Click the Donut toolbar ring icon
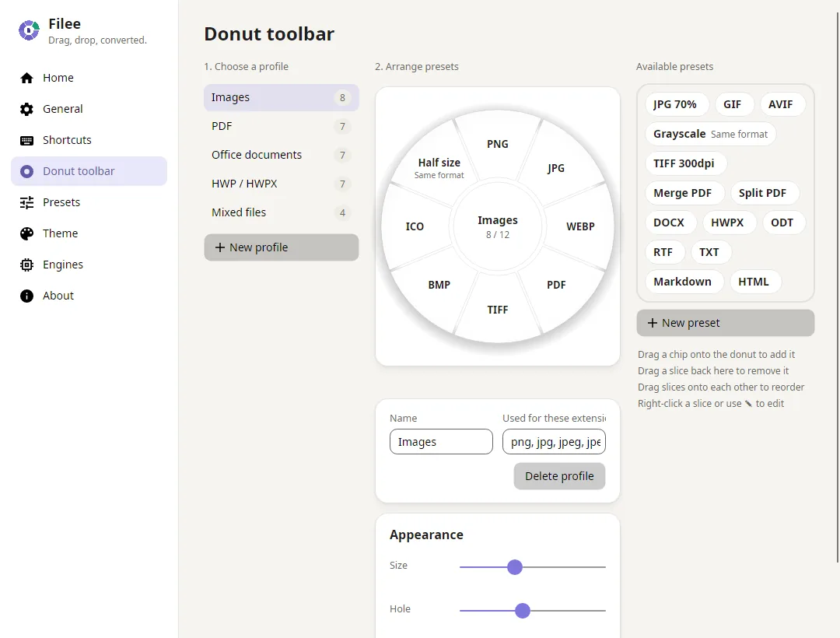840x638 pixels. click(x=26, y=171)
